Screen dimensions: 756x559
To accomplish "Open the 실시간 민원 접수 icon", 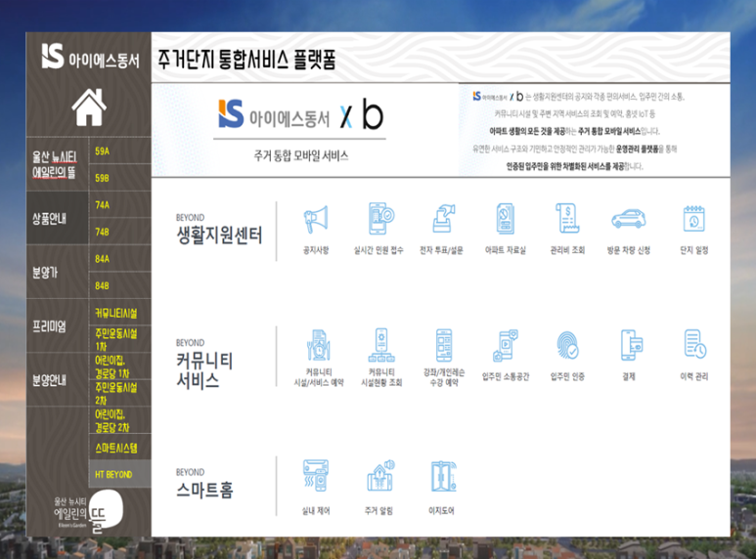I will 380,219.
